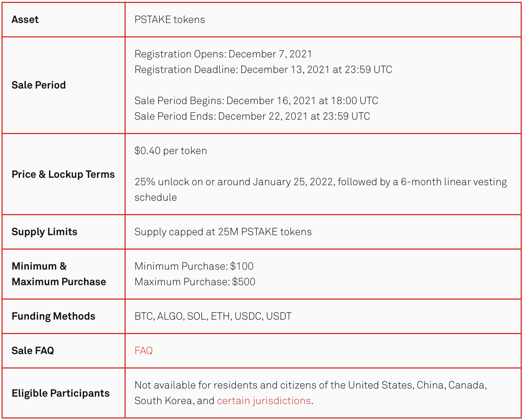Click the Minimum & Maximum Purchase label
The width and height of the screenshot is (524, 420).
(x=59, y=274)
